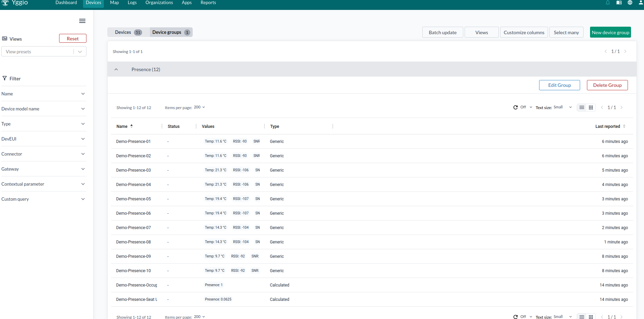Click the Yggio logo
The image size is (644, 319).
pos(15,3)
